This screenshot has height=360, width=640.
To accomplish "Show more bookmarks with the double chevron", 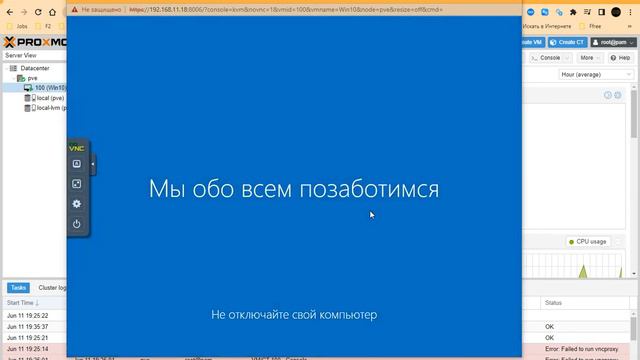I will tap(630, 26).
